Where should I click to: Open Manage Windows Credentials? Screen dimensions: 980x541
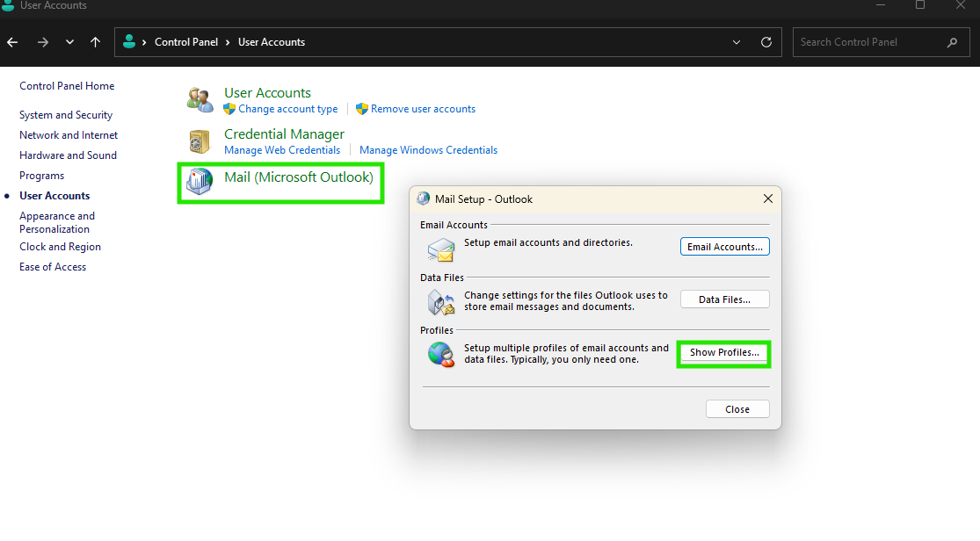(428, 150)
